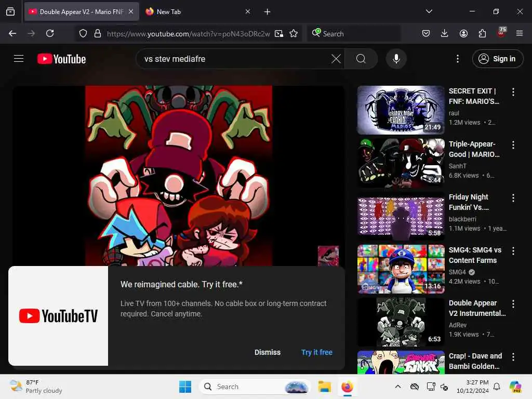
Task: Open Firefox application menu
Action: pos(520,33)
